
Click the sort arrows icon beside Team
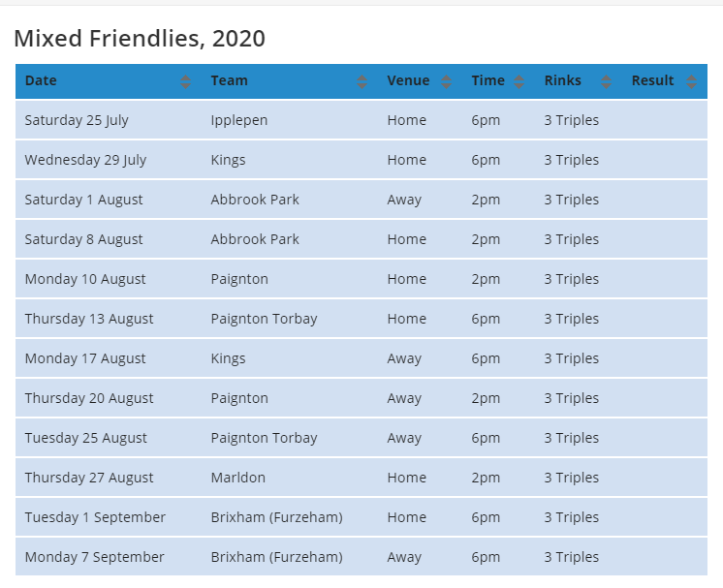[361, 82]
